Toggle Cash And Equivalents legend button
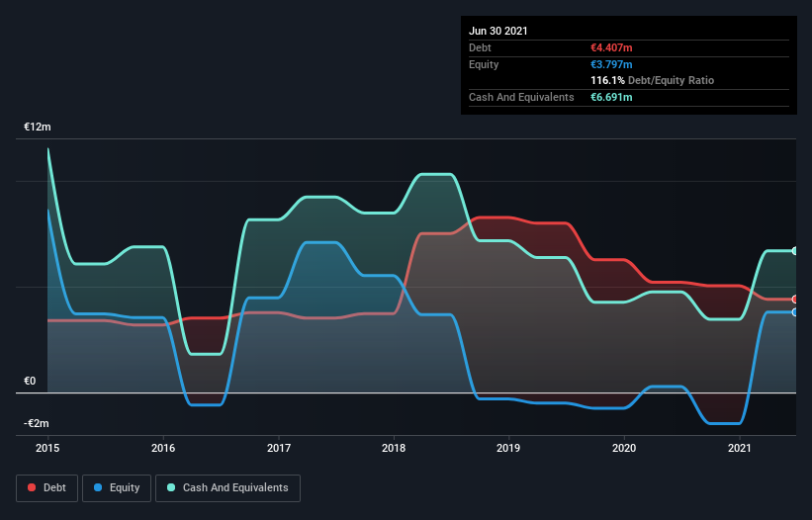Image resolution: width=812 pixels, height=520 pixels. point(227,488)
